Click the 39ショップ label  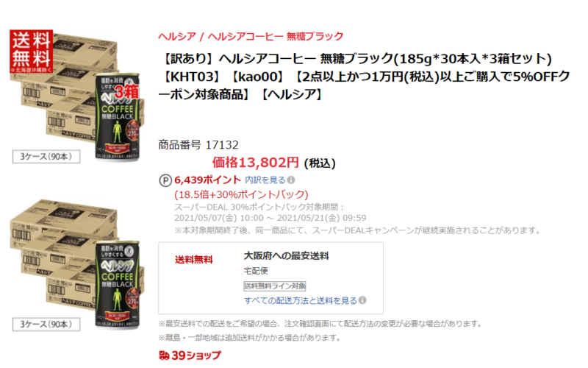pos(196,355)
